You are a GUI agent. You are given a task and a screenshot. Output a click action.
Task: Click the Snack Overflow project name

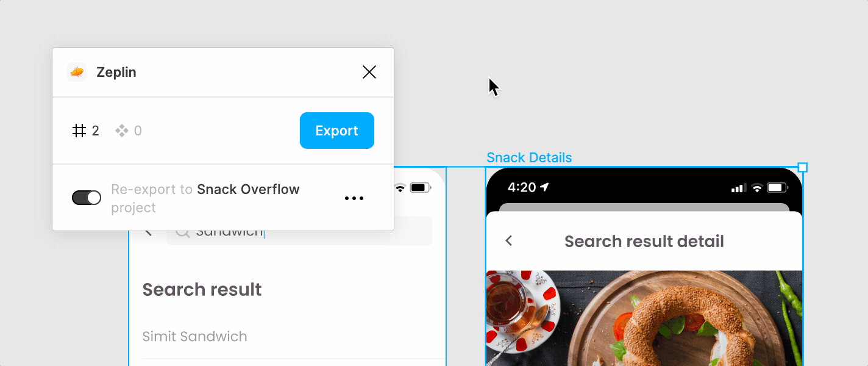(248, 189)
